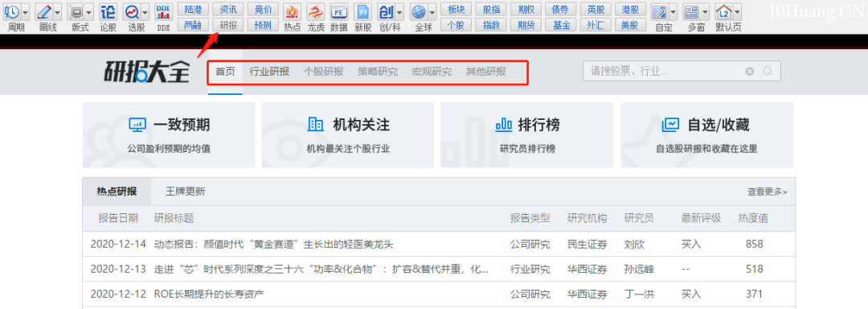Screen dimensions: 868x309
Task: Click the 查看更多> link
Action: 768,192
